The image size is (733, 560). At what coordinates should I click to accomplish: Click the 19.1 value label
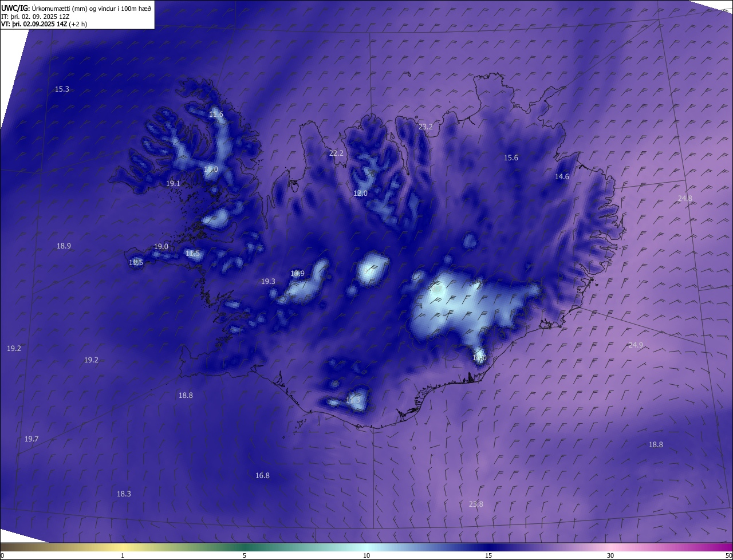[x=173, y=183]
